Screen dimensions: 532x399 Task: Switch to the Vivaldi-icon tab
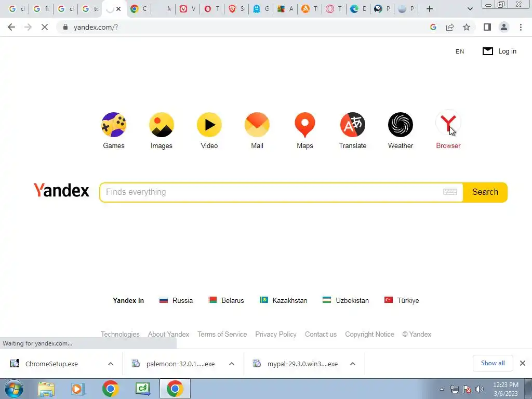click(x=187, y=9)
